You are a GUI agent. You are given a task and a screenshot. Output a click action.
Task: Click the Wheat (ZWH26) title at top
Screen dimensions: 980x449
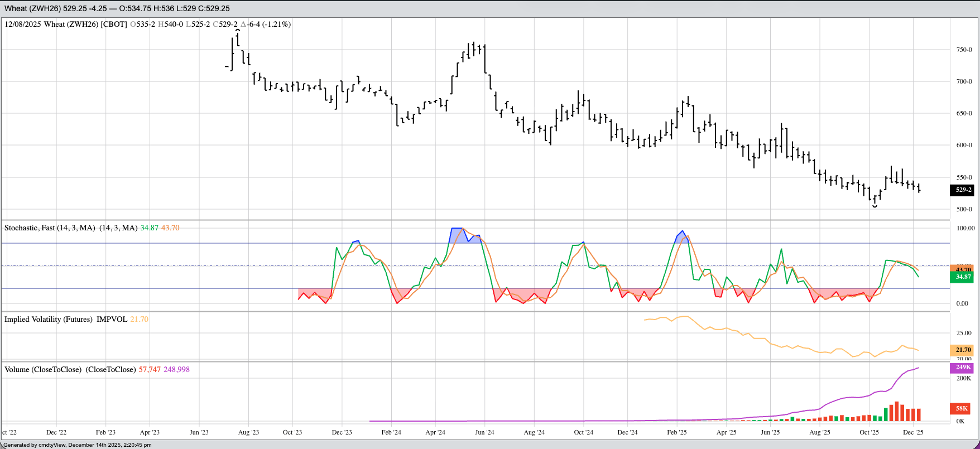coord(32,8)
